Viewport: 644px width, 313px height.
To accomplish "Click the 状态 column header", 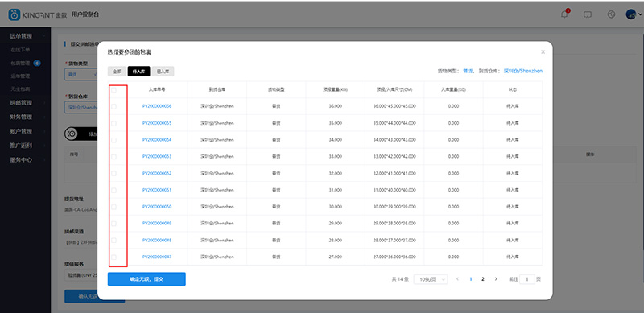I will pyautogui.click(x=513, y=89).
